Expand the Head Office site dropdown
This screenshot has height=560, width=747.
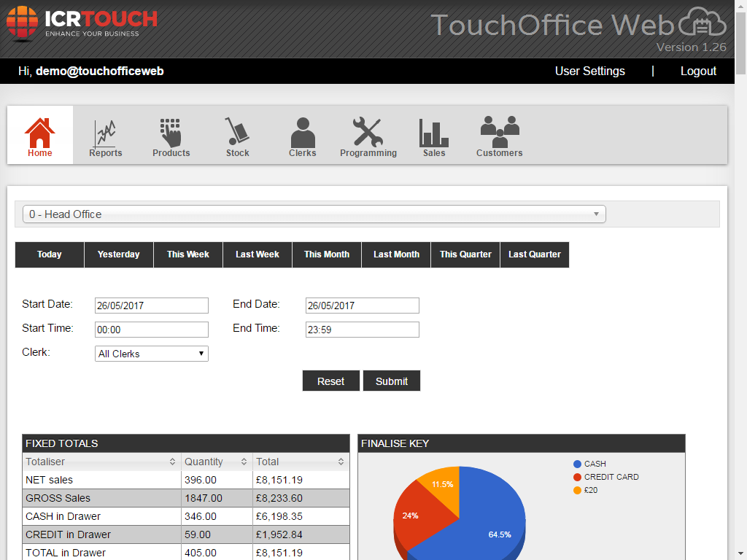tap(314, 214)
